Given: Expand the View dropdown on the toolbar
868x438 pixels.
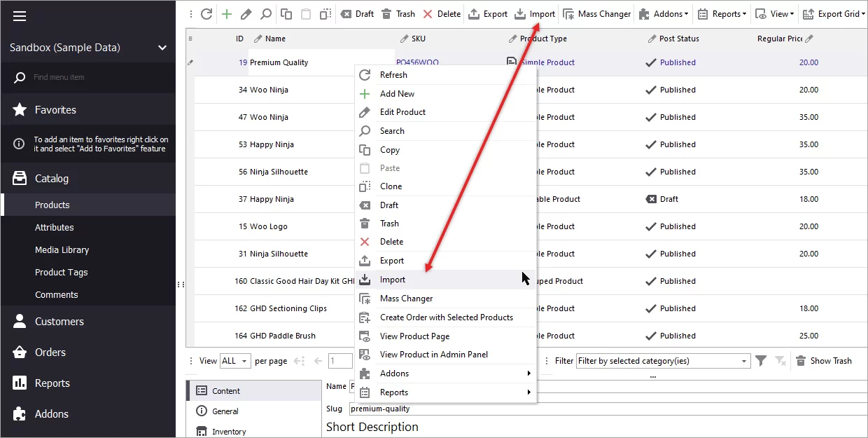Looking at the screenshot, I should point(774,13).
